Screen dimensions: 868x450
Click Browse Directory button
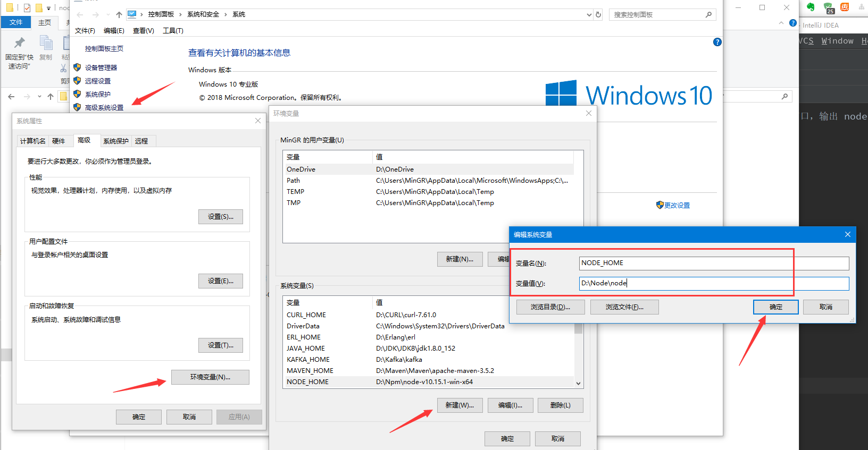pyautogui.click(x=550, y=307)
